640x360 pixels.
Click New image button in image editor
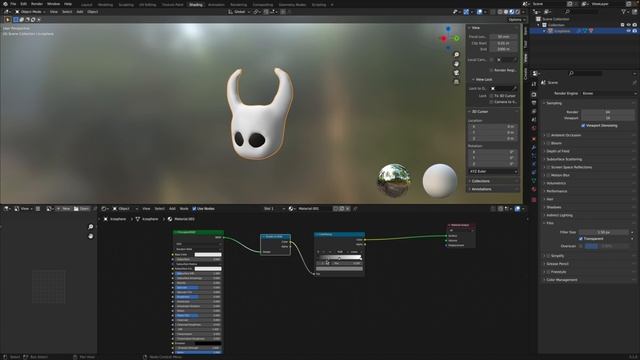[63, 209]
